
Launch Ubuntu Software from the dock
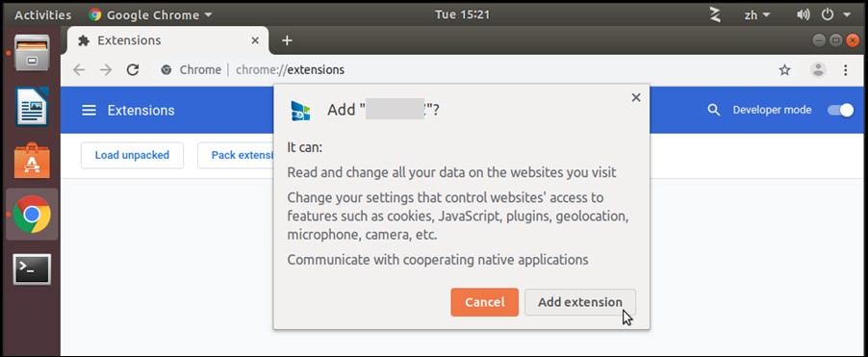pyautogui.click(x=32, y=160)
